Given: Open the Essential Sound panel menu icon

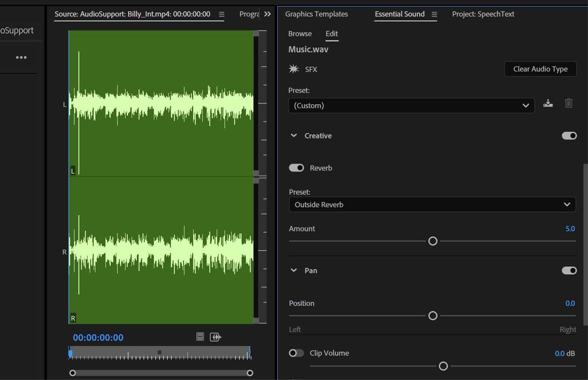Looking at the screenshot, I should click(x=434, y=14).
